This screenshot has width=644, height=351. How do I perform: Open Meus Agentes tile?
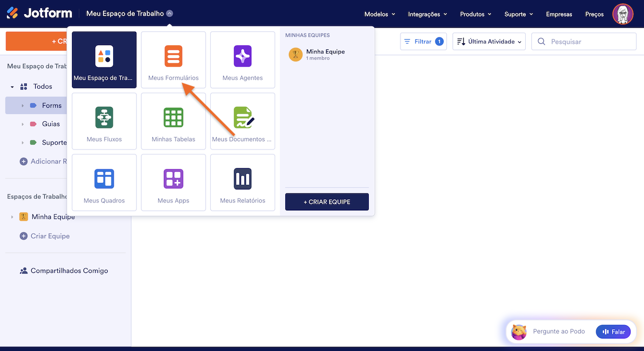[x=243, y=60]
